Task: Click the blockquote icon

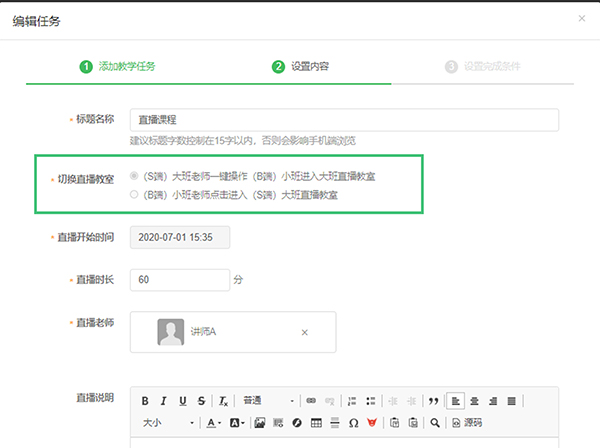Action: [x=433, y=401]
